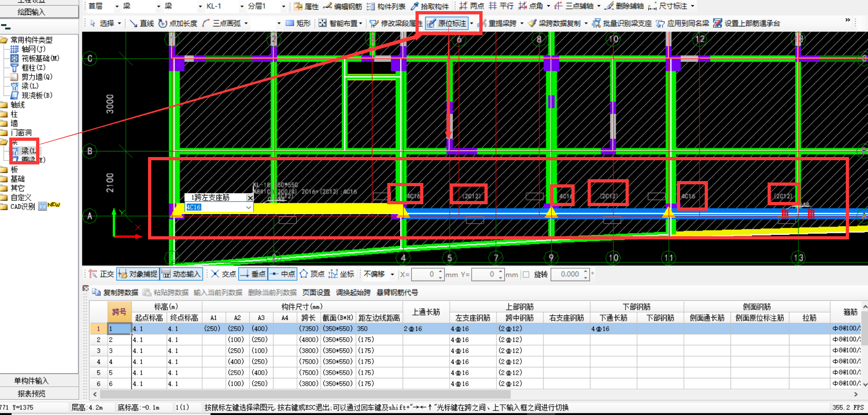Select the 矩形 rectangle tool
Viewport: 868px width, 415px height.
click(x=298, y=23)
